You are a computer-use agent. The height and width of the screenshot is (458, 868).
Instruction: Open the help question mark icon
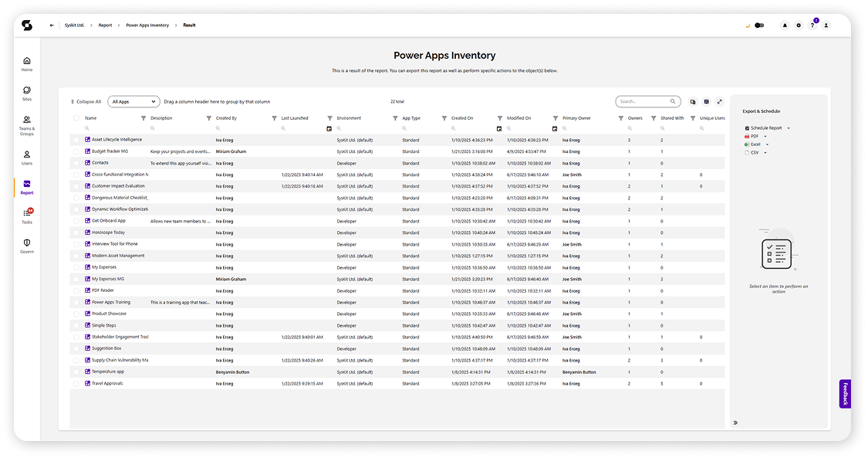pyautogui.click(x=812, y=25)
